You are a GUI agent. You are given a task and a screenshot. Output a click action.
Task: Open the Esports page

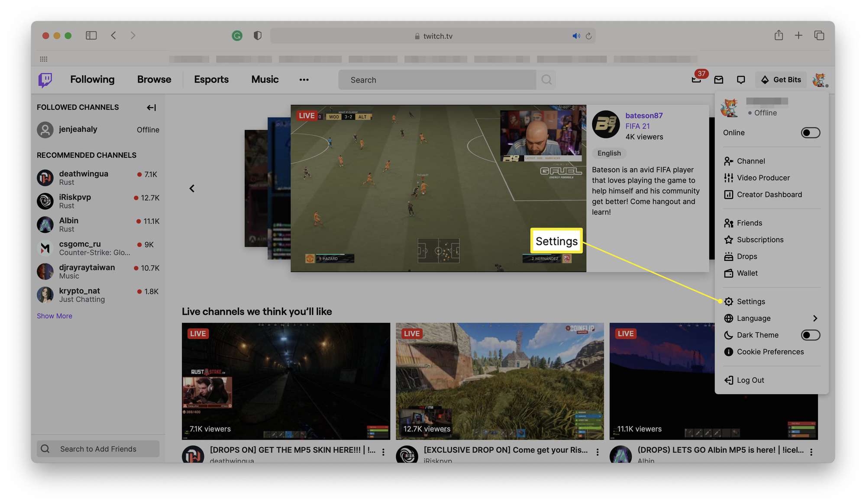tap(211, 80)
